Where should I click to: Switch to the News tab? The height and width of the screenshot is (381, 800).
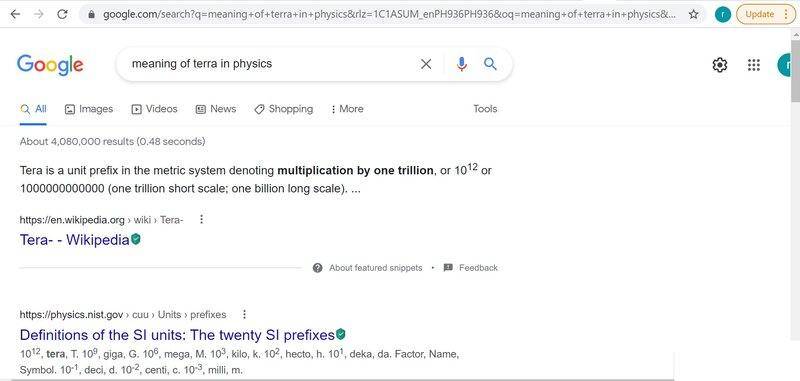(x=216, y=109)
